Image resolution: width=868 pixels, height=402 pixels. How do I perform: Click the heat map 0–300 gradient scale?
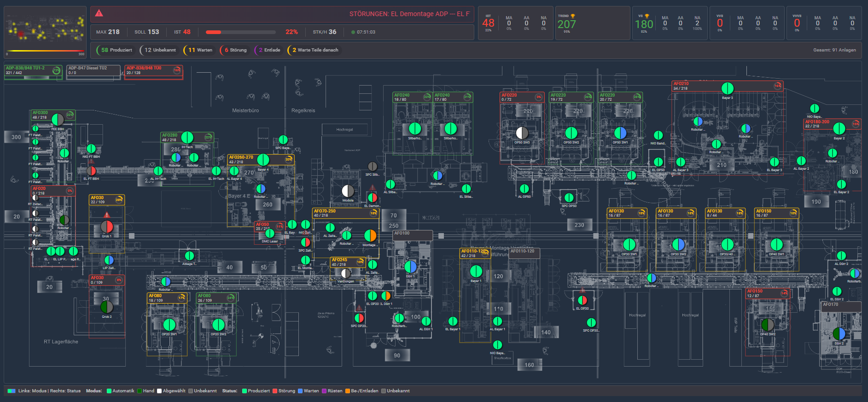45,51
